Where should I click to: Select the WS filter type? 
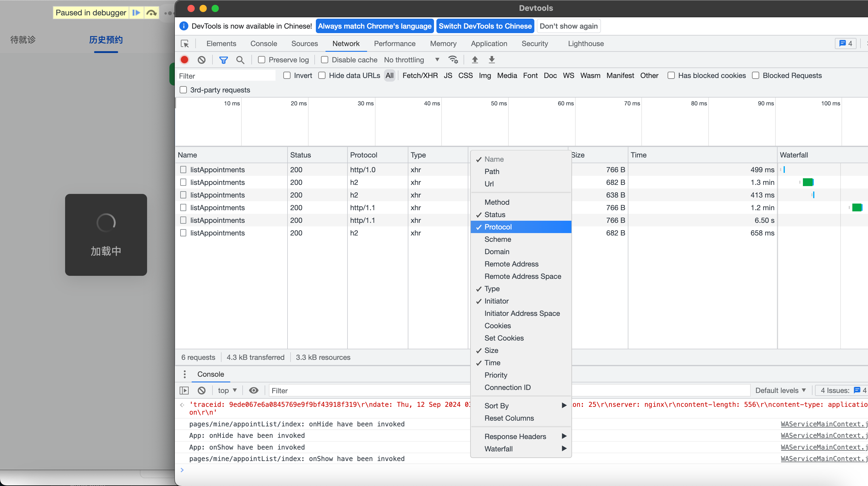click(568, 75)
